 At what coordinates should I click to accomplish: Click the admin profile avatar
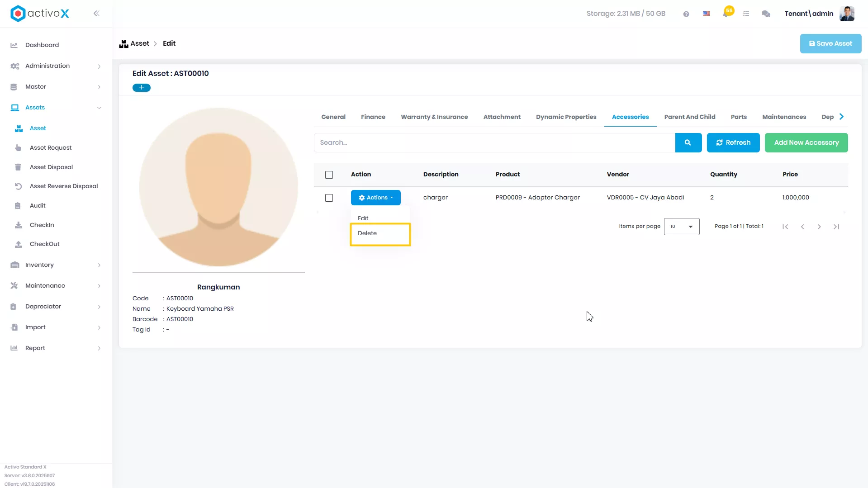point(847,14)
